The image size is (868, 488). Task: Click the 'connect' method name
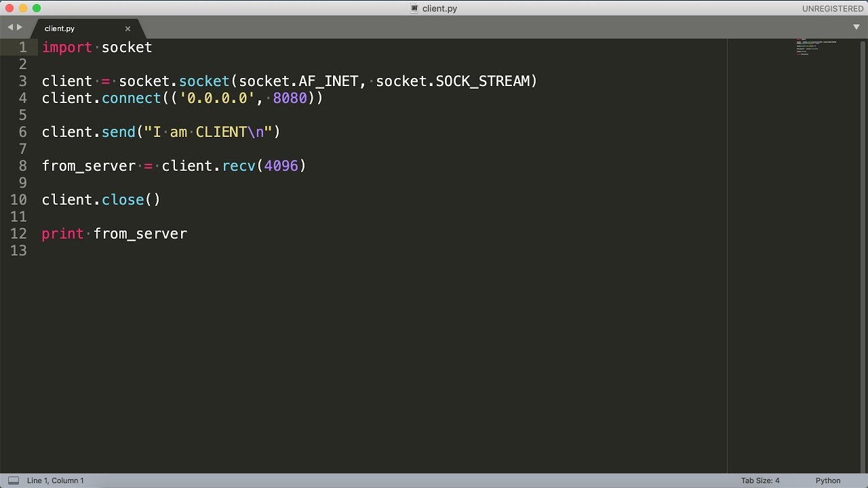click(x=132, y=98)
